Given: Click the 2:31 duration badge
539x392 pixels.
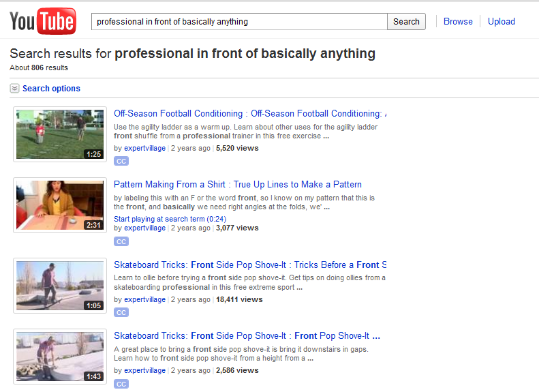Looking at the screenshot, I should pos(93,225).
